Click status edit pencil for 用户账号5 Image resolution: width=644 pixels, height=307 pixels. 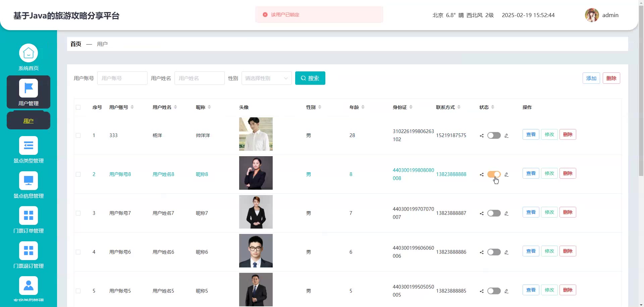point(506,291)
